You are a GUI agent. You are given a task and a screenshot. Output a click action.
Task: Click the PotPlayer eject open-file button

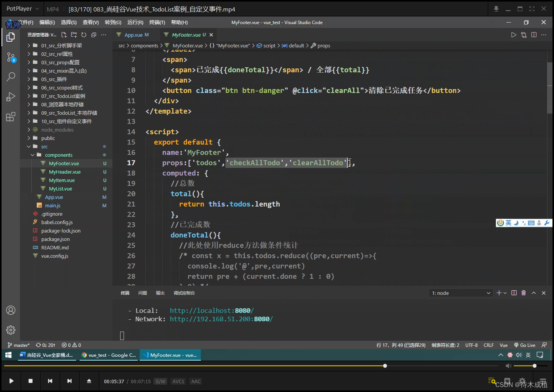point(89,381)
